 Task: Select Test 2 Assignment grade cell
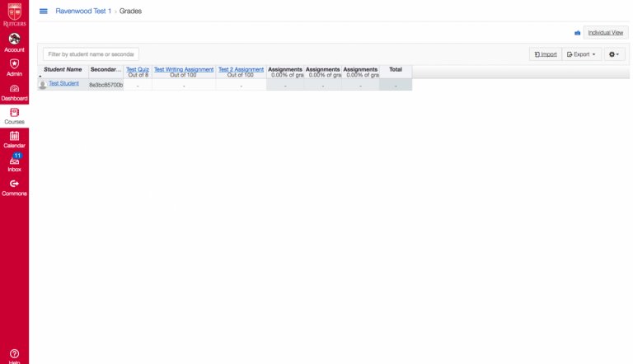pos(241,85)
